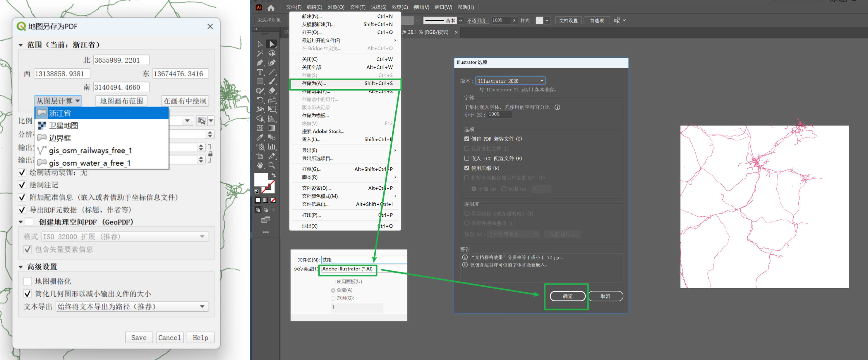This screenshot has height=360, width=868.
Task: Select the Rotate tool
Action: [x=260, y=100]
